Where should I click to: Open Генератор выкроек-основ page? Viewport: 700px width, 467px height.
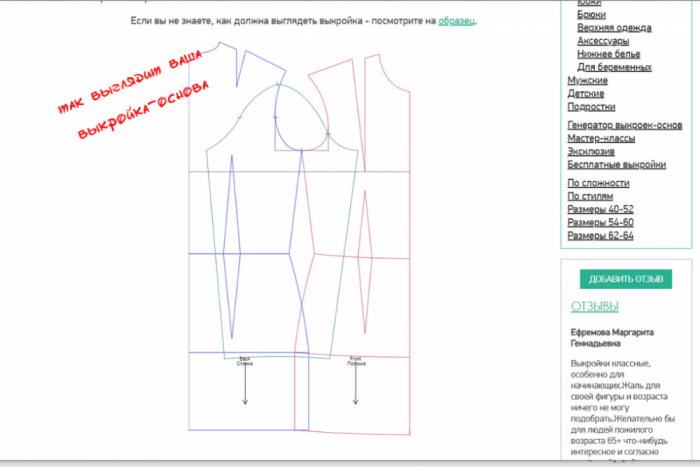[x=625, y=125]
